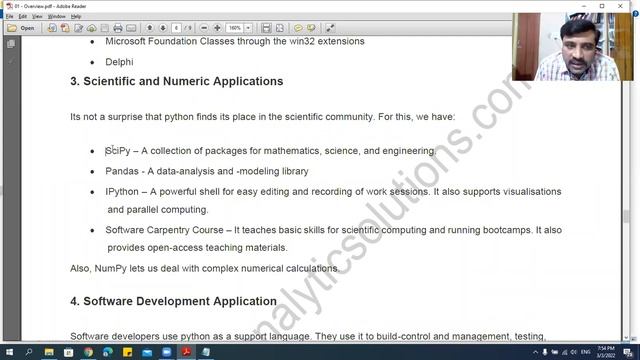Open the Windows Start menu
The width and height of the screenshot is (640, 360).
click(x=9, y=352)
